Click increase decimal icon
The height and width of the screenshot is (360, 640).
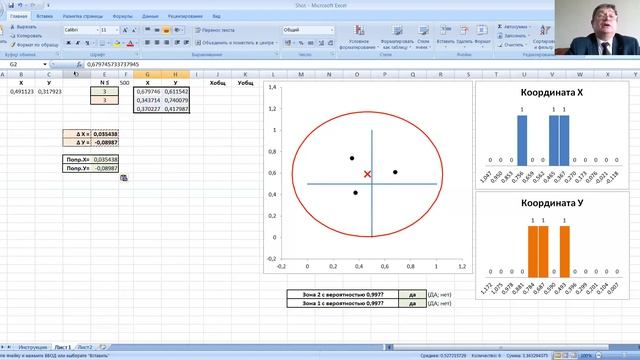point(321,43)
